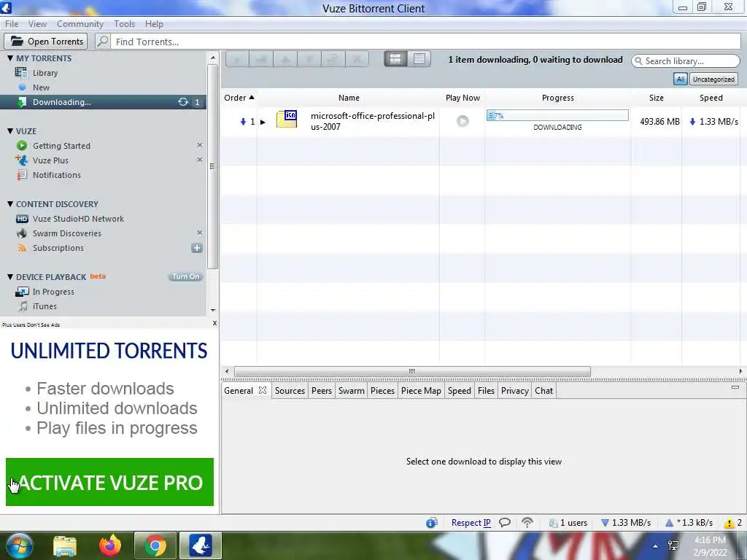Click the Open Torrents folder icon button
Screen dimensions: 747x560
click(x=46, y=42)
